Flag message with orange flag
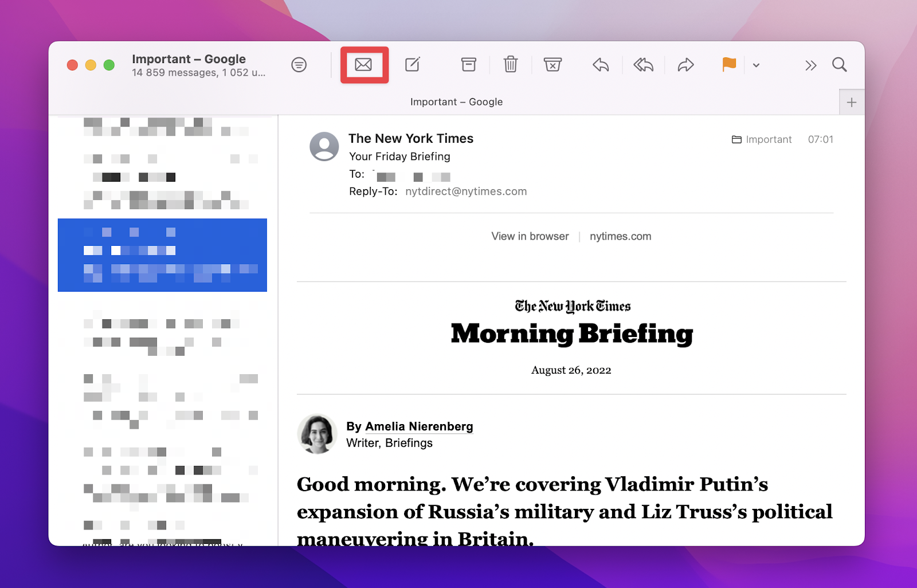Screen dimensions: 917x588 coord(729,64)
